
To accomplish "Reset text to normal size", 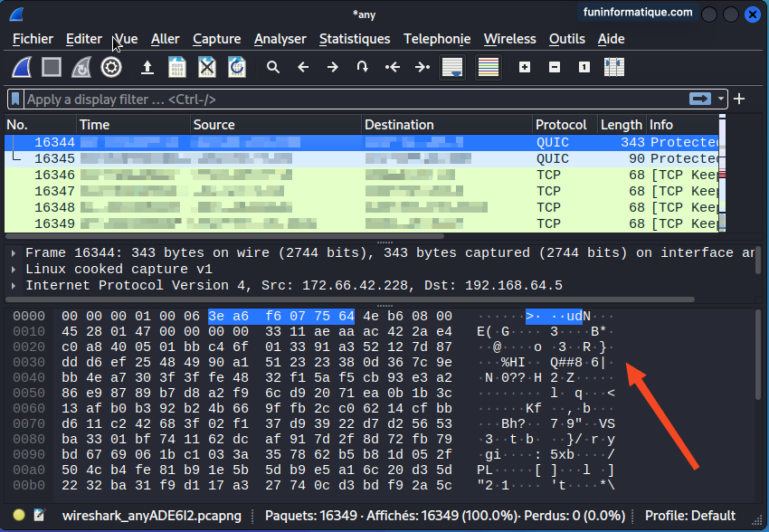I will pyautogui.click(x=584, y=67).
